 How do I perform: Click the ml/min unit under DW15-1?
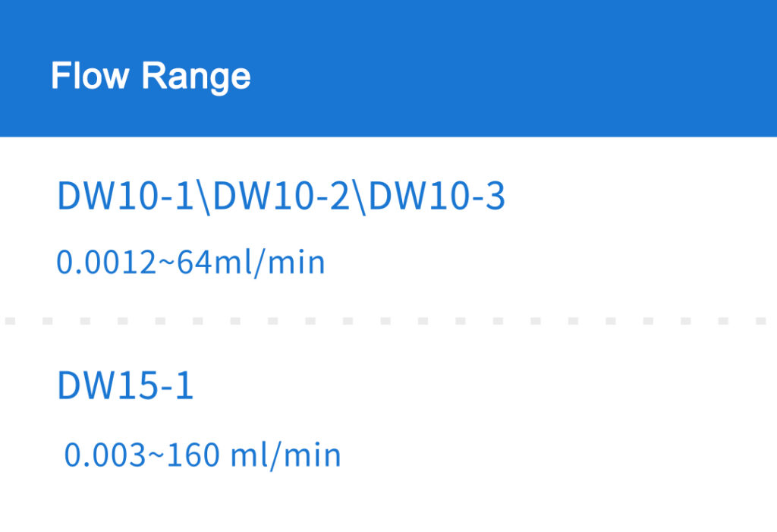coord(286,455)
